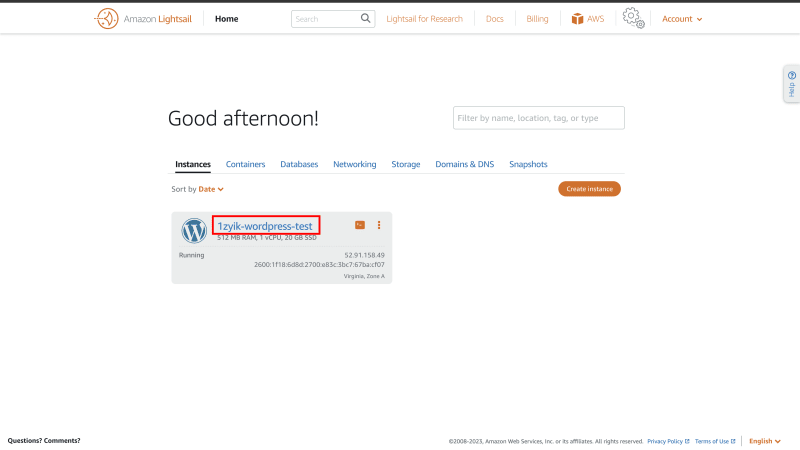
Task: Open the settings gear icon
Action: coord(633,18)
